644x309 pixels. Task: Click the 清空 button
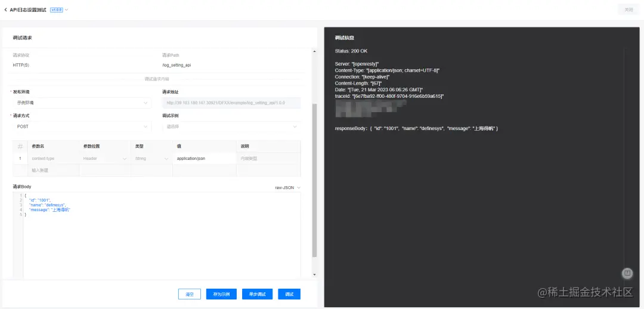[x=190, y=294]
